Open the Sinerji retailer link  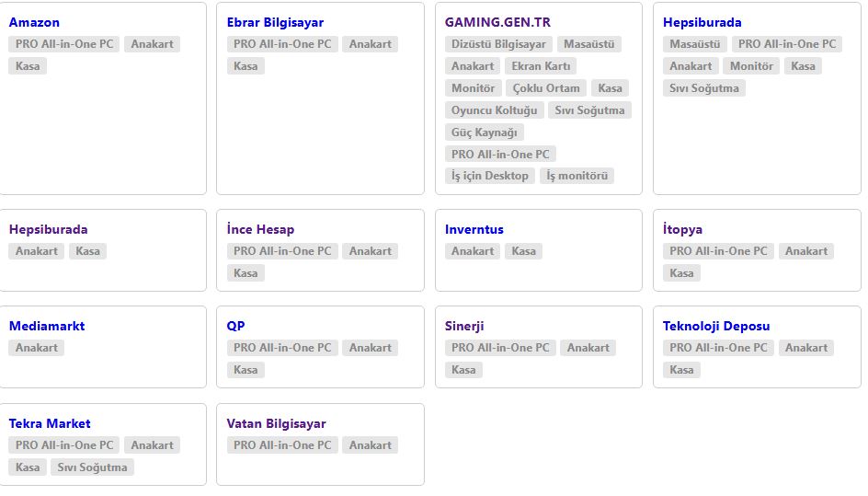(464, 326)
